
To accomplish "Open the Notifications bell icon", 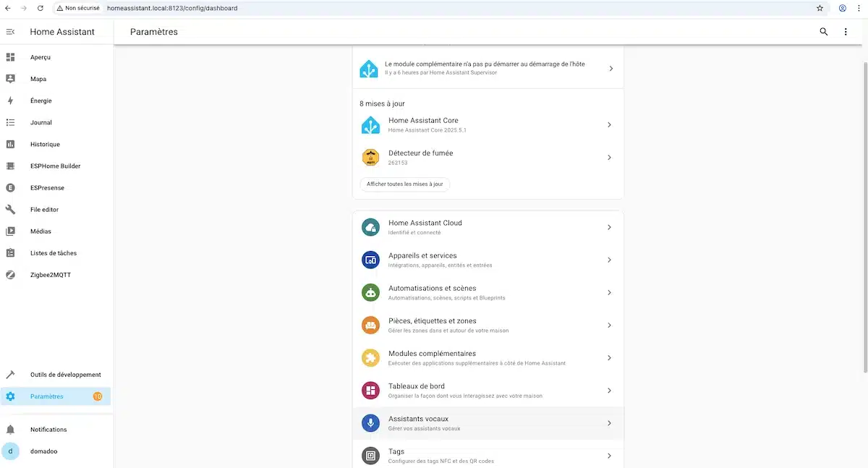I will pyautogui.click(x=10, y=430).
